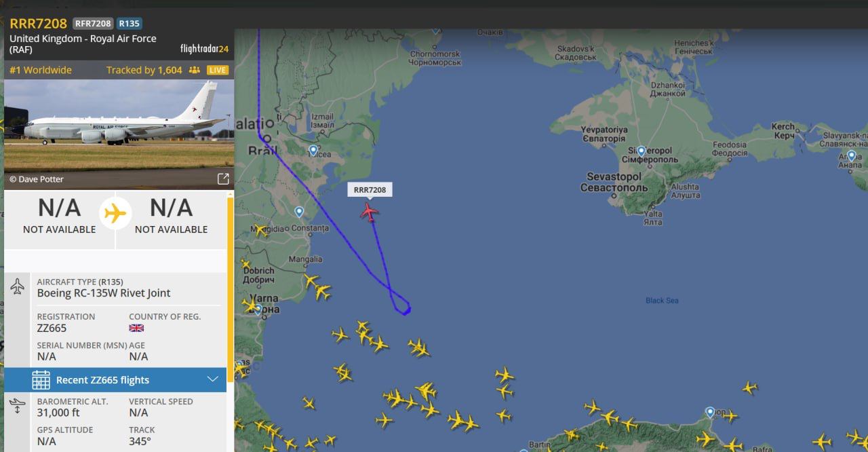Screen dimensions: 868x452
Task: Click the airport pin near Anapa
Action: point(852,155)
